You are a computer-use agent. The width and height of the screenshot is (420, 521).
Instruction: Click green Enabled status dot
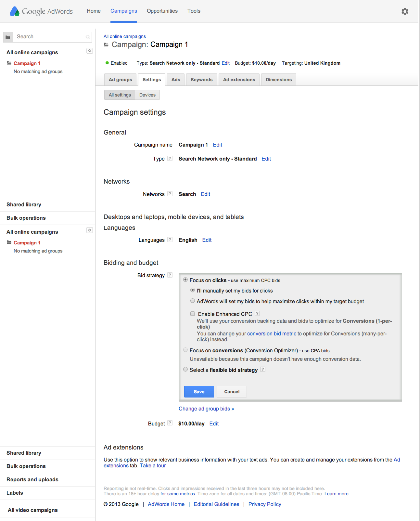coord(107,63)
